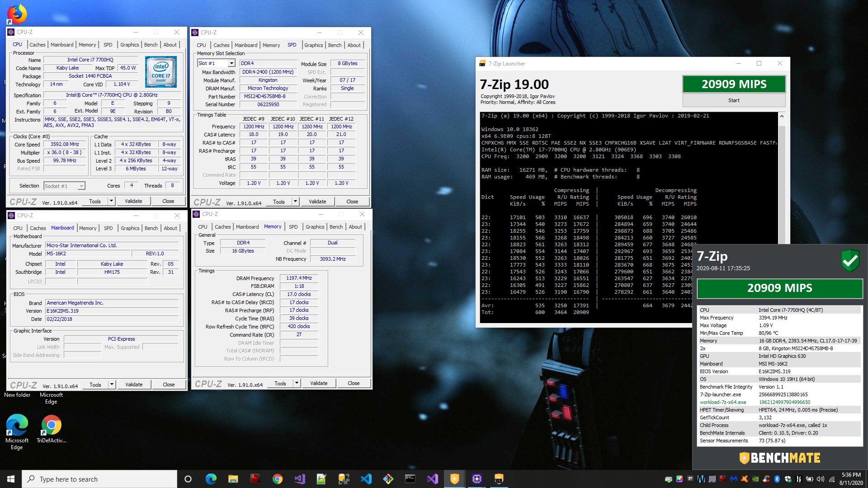Start the 7-Zip benchmark
Screen dimensions: 868x488
pos(734,100)
